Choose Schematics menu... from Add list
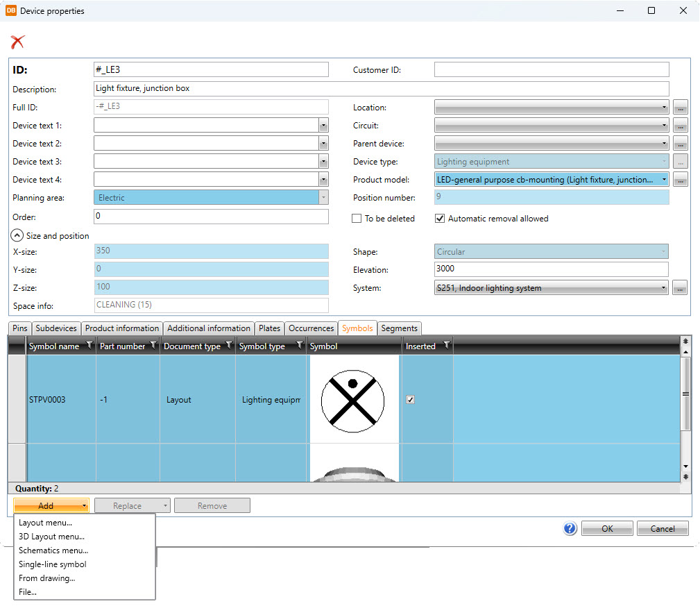700x606 pixels. (x=53, y=550)
